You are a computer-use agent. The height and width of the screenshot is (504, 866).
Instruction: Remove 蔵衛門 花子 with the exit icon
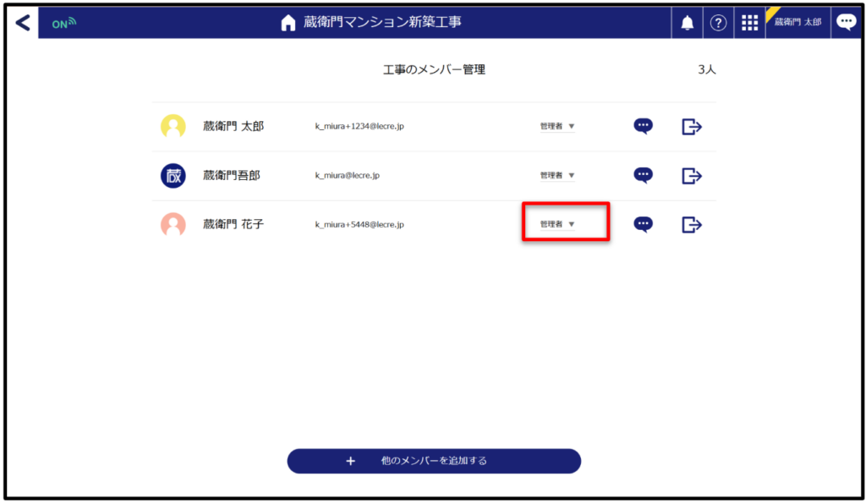click(x=692, y=225)
